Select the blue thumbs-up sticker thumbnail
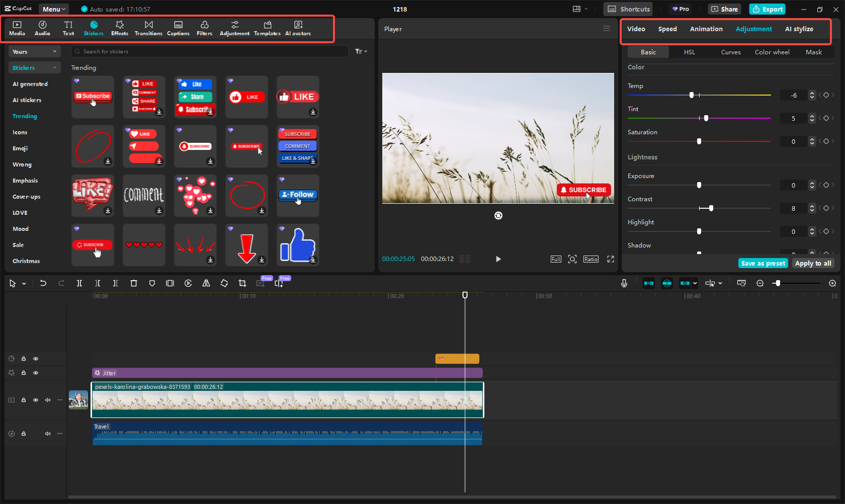The height and width of the screenshot is (504, 845). click(298, 245)
